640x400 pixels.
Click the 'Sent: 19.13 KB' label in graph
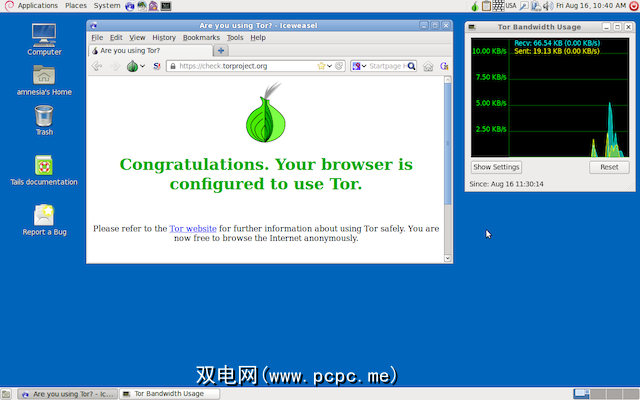coord(557,51)
